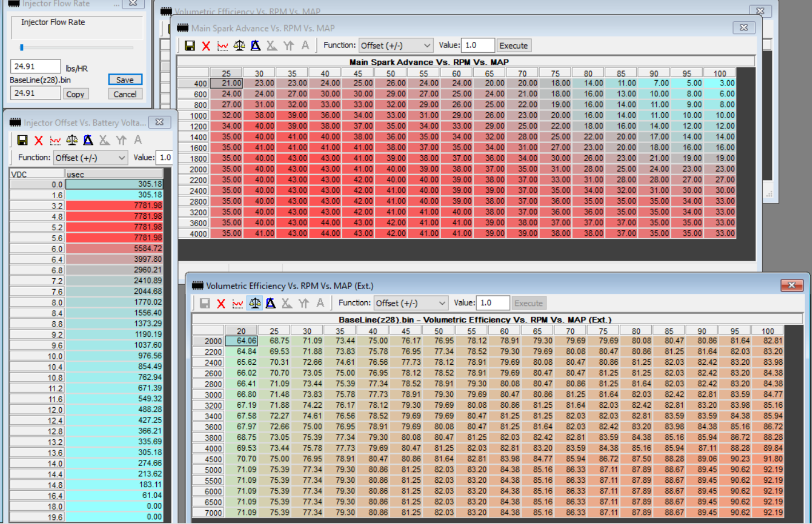
Task: Click Save in the Injector Flow Rate dialog
Action: click(125, 80)
